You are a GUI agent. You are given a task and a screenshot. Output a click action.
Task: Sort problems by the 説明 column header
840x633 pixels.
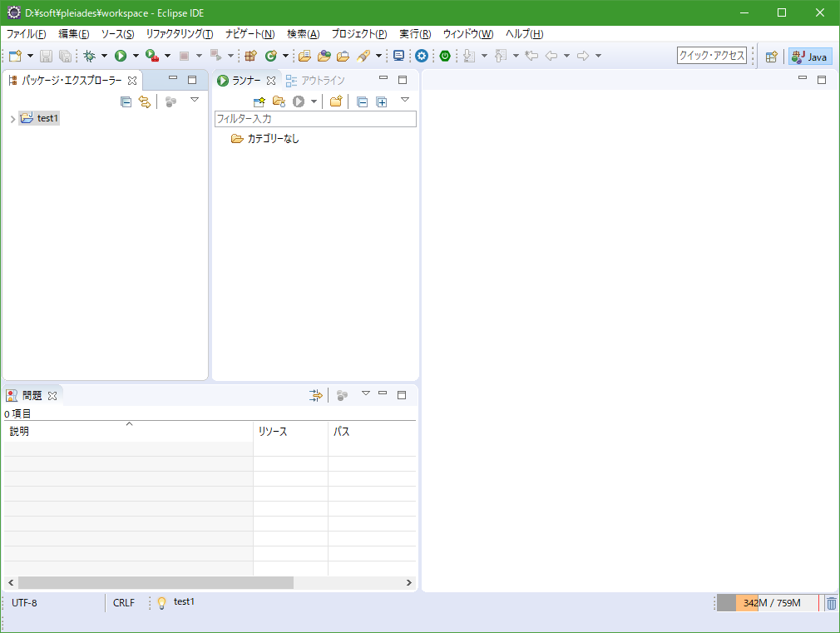point(125,432)
